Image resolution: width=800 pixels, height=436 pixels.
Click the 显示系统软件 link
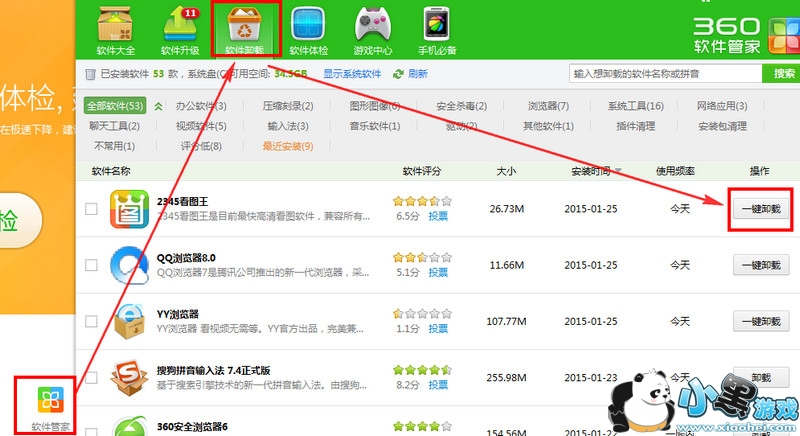click(x=352, y=74)
